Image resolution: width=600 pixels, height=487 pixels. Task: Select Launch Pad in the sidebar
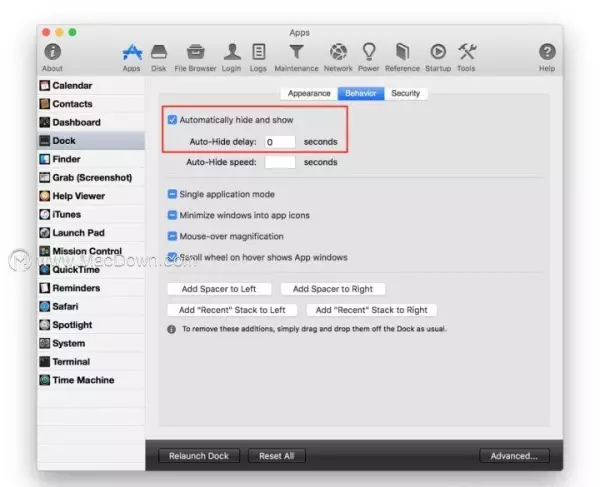pos(91,233)
